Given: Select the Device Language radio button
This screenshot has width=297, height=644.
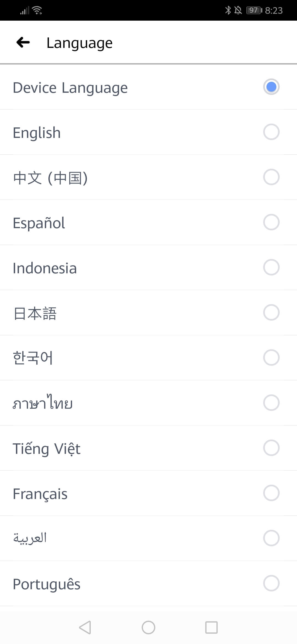Looking at the screenshot, I should tap(271, 87).
